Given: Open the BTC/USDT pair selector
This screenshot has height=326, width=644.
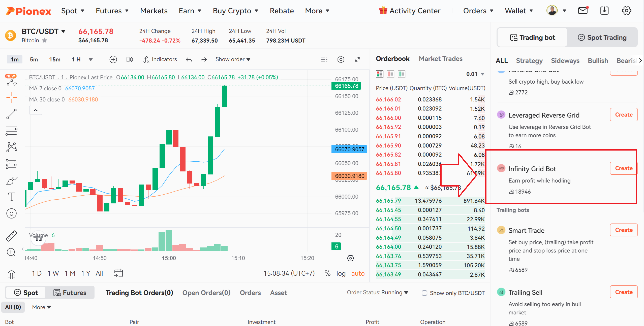Looking at the screenshot, I should (44, 31).
